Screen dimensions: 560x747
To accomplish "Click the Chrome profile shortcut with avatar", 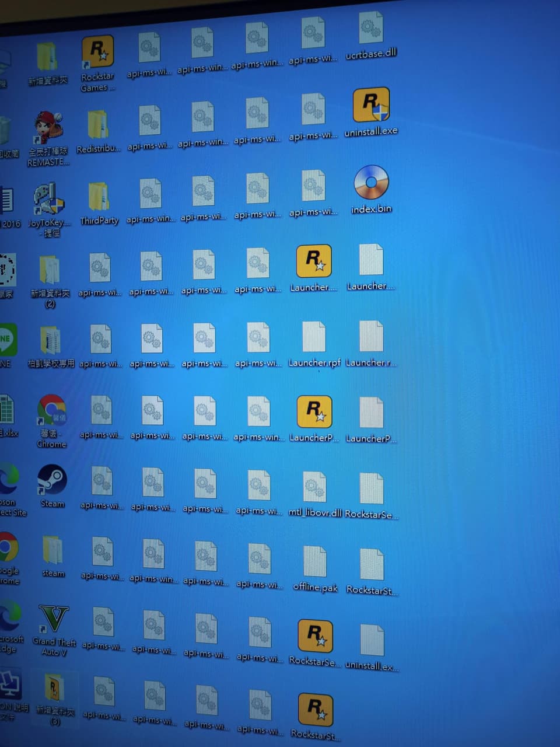I will tap(52, 411).
